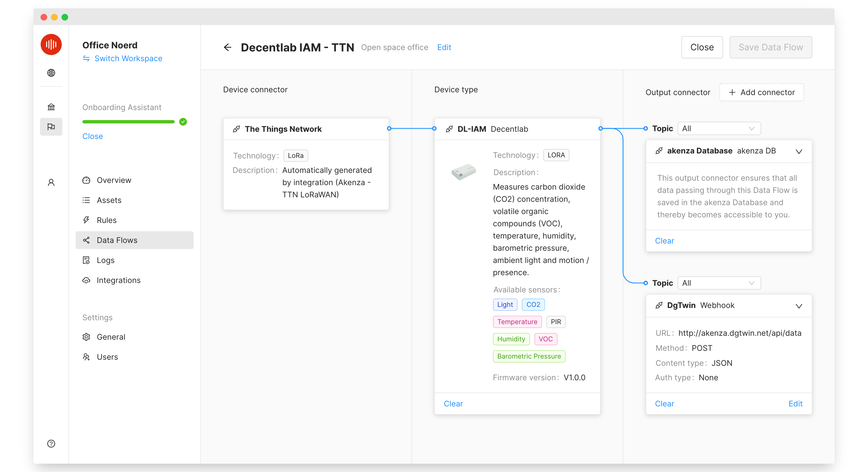868x472 pixels.
Task: Open Rules in the sidebar
Action: pyautogui.click(x=134, y=220)
